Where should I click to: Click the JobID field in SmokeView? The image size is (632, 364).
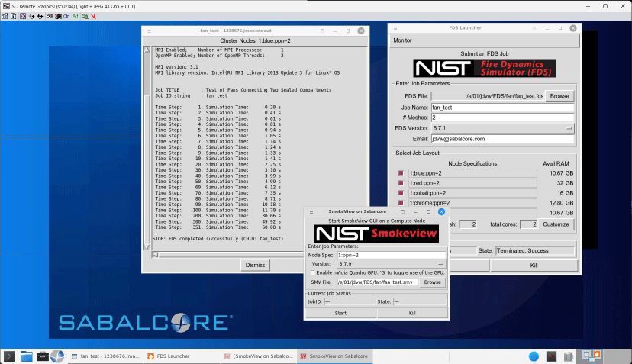(x=350, y=301)
